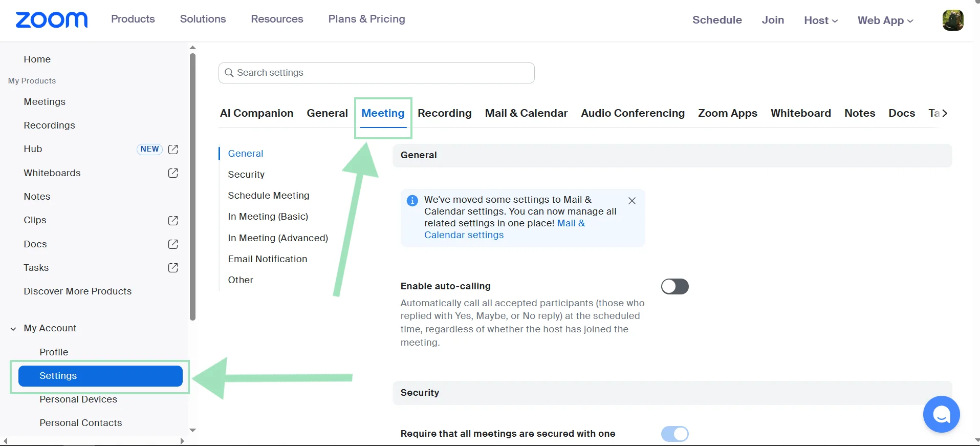Viewport: 980px width, 446px height.
Task: Click the NEW badge beside Hub
Action: 149,149
